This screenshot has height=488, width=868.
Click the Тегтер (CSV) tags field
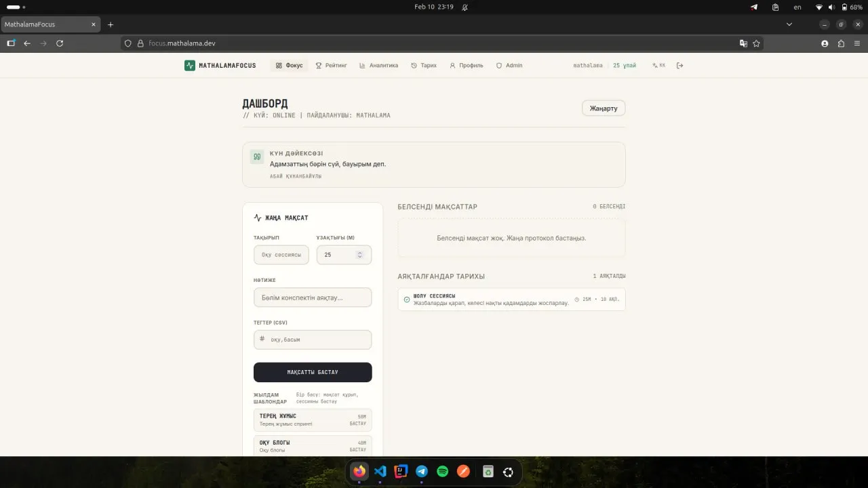pyautogui.click(x=313, y=340)
